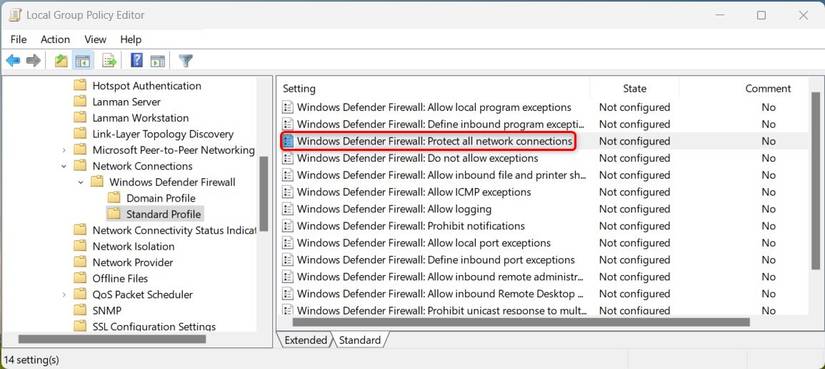Click the policy icon beside Prohibit notifications
The height and width of the screenshot is (369, 825).
(x=288, y=226)
